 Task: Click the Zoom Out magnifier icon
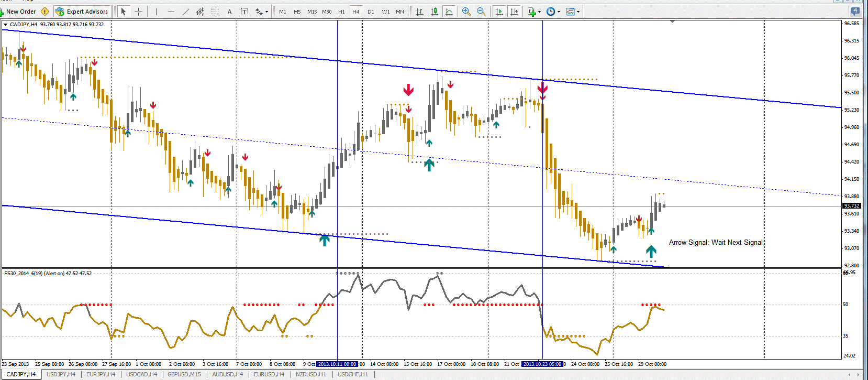pos(481,12)
